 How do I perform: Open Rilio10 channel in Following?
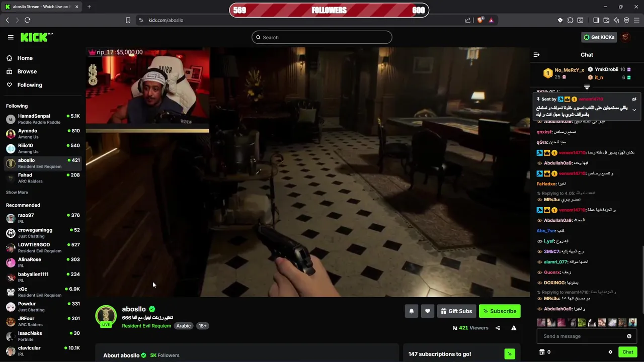click(43, 148)
